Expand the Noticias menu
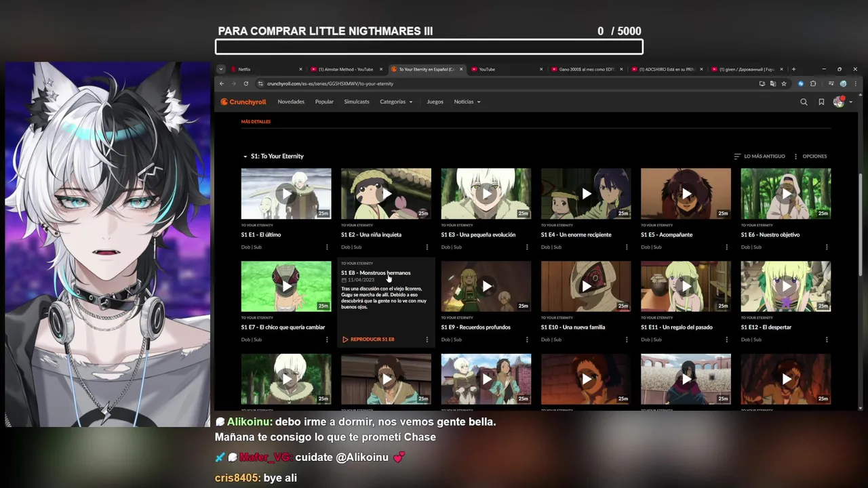868x488 pixels. [x=467, y=102]
